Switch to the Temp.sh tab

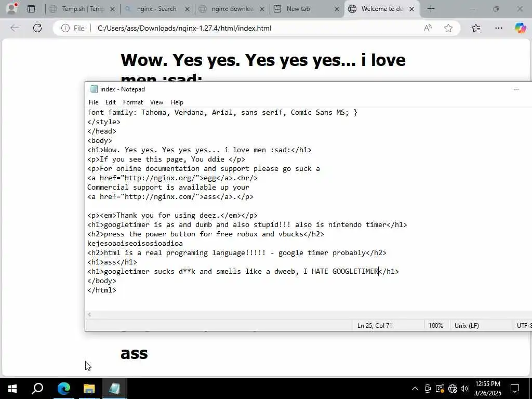point(83,9)
